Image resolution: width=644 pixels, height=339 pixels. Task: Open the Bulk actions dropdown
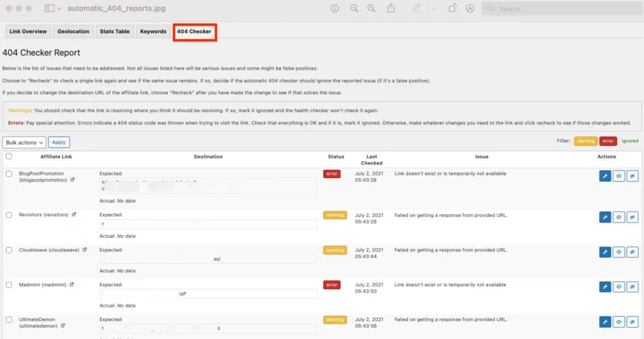click(25, 143)
